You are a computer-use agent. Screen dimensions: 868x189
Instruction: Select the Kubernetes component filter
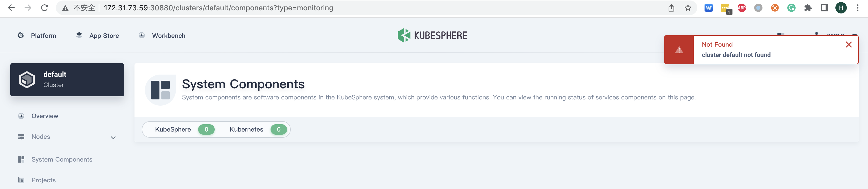click(x=246, y=129)
